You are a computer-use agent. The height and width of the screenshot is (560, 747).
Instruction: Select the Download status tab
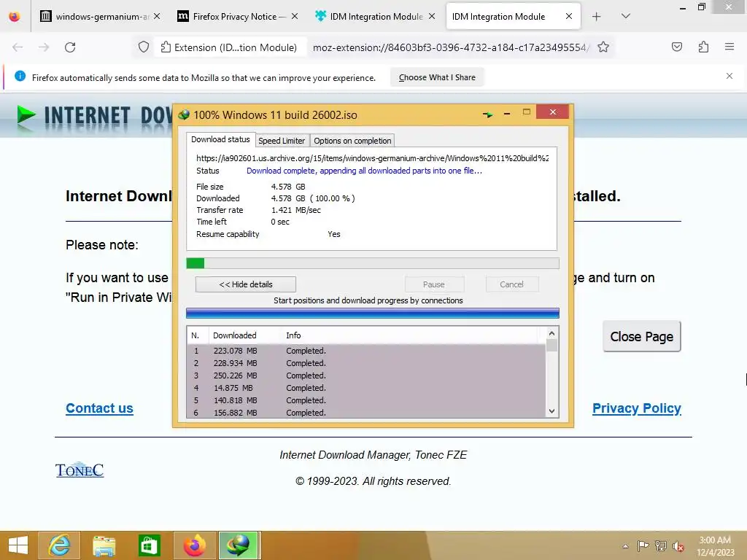coord(220,139)
